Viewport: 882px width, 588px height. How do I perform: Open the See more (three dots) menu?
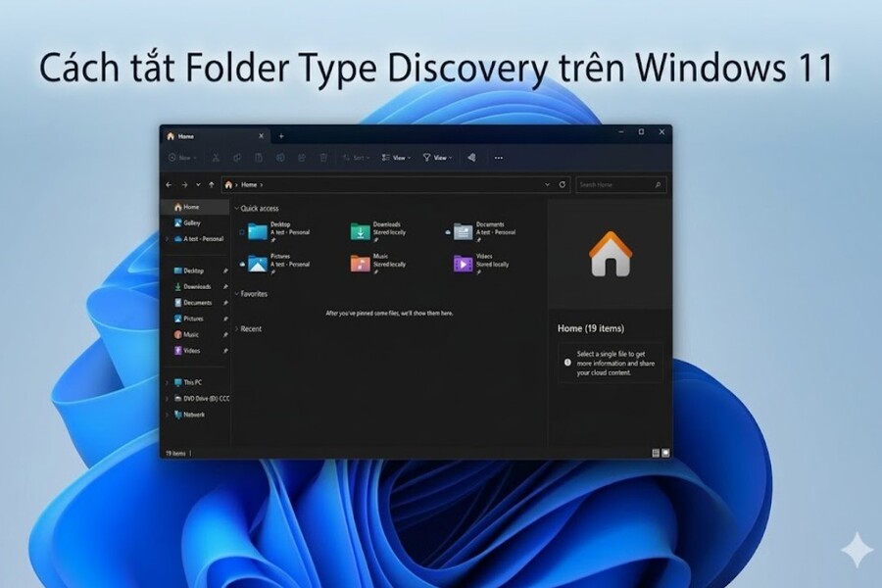pos(498,158)
